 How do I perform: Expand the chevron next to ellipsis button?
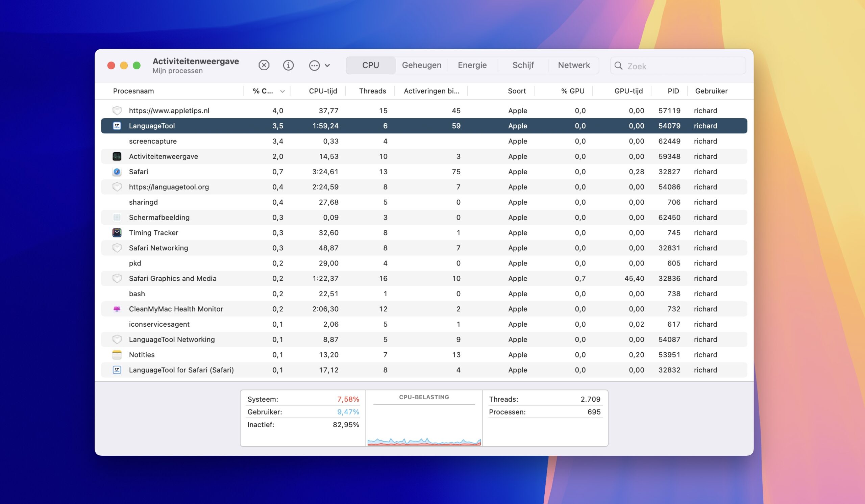point(327,65)
